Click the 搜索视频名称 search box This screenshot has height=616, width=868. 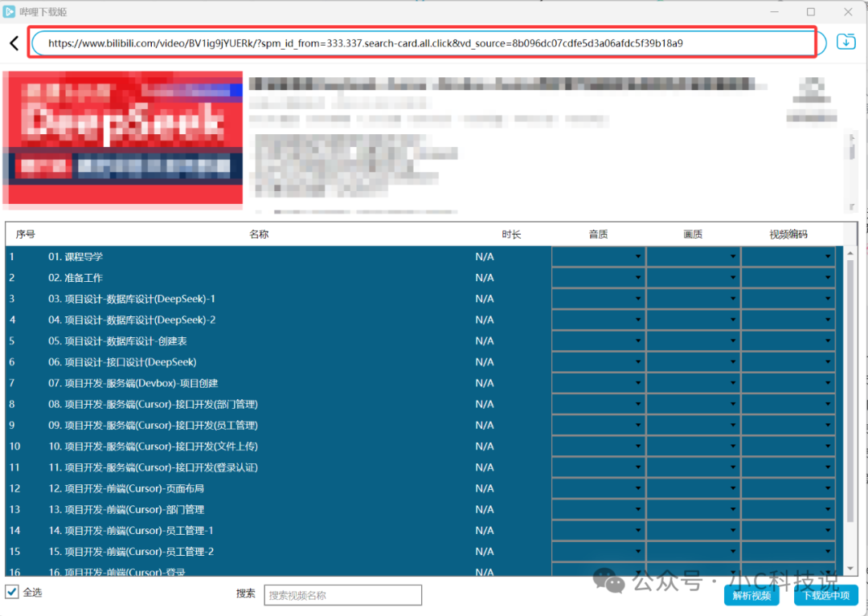point(342,595)
